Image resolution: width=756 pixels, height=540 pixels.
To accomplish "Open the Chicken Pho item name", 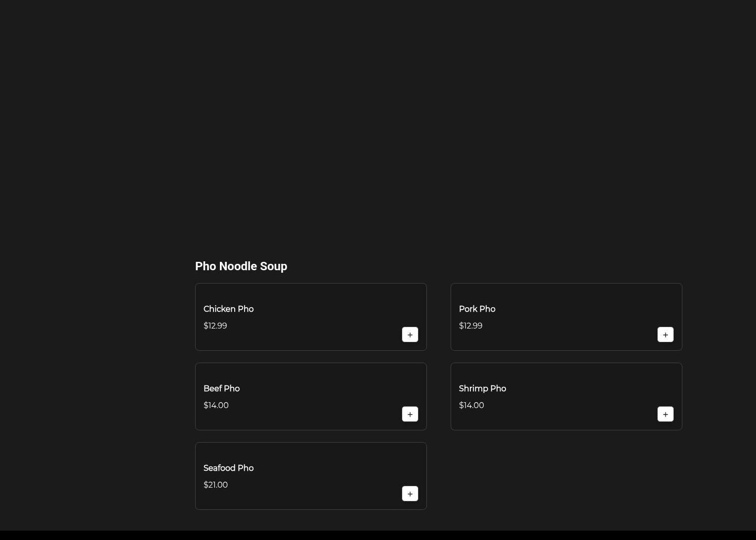I will pyautogui.click(x=228, y=309).
